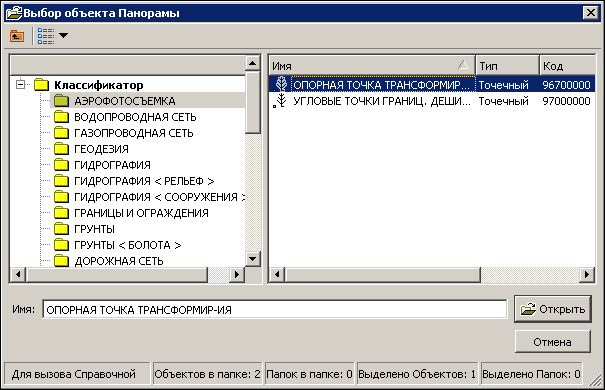The image size is (605, 390).
Task: Select the ГИДРОГРАФИЯ < СООРУЖЕНИЯ > folder
Action: [x=159, y=197]
